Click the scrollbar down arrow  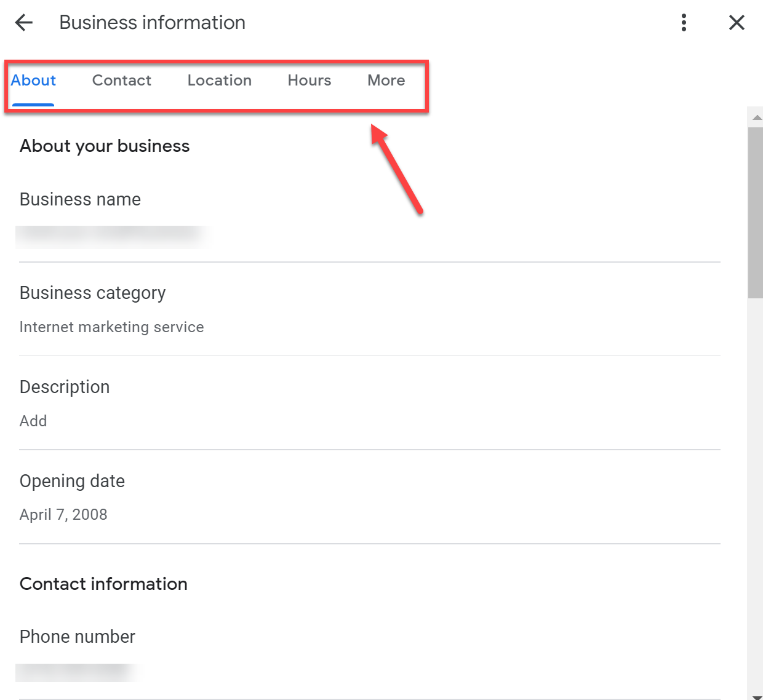pyautogui.click(x=757, y=697)
